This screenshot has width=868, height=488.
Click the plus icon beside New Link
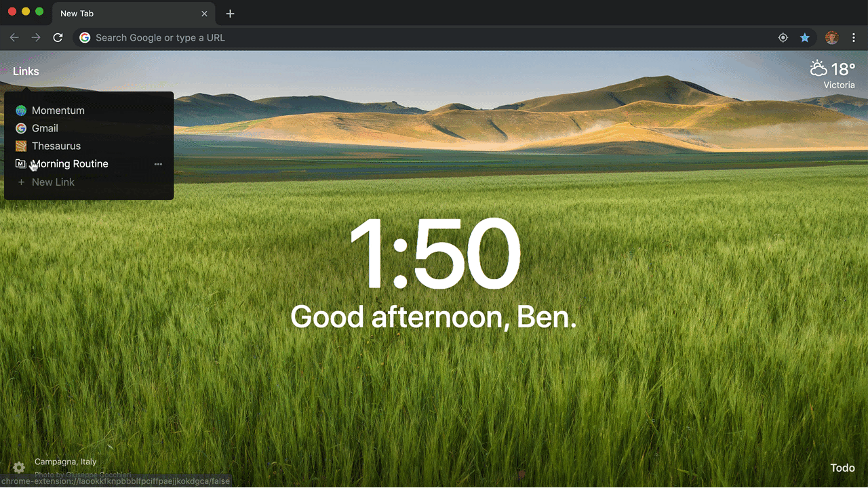(21, 182)
